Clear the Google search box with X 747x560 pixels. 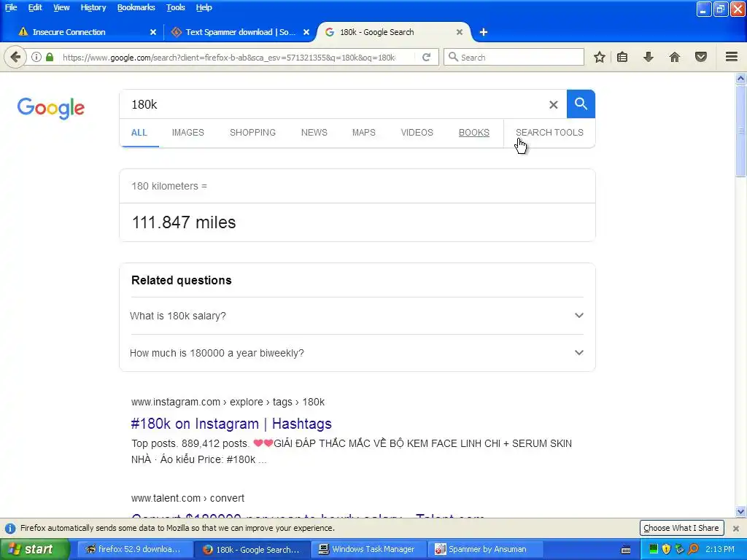click(x=553, y=104)
